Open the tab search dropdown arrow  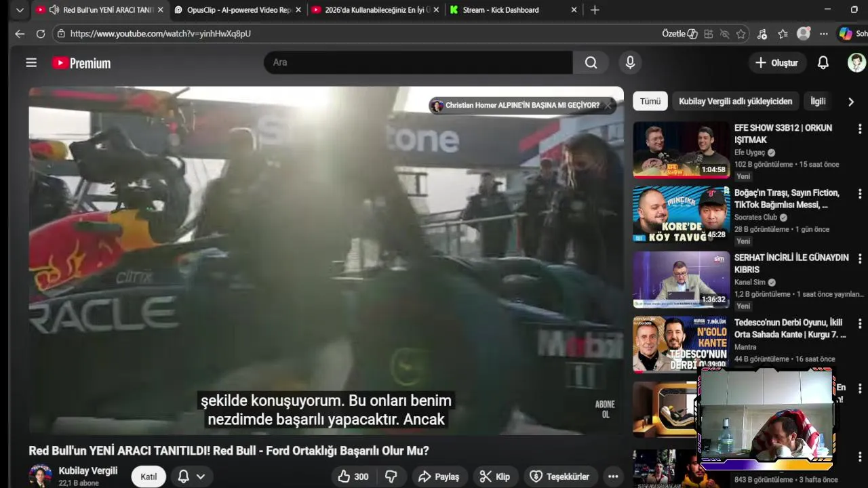pos(20,10)
